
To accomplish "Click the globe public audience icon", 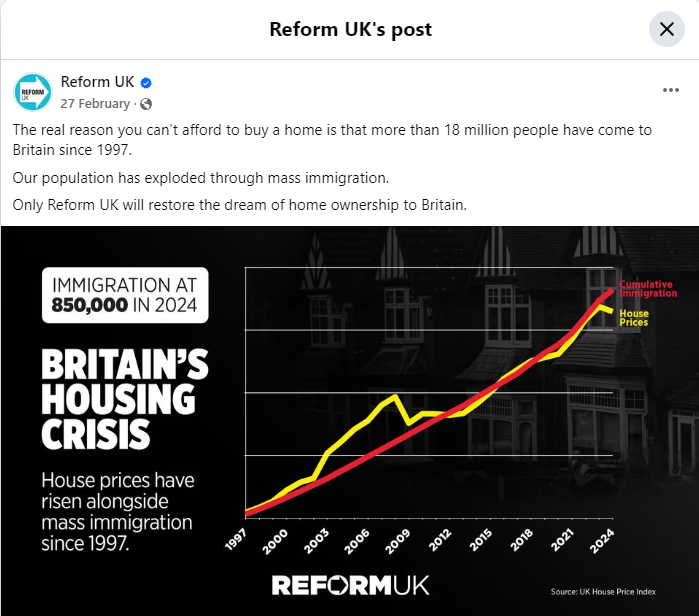I will tap(146, 104).
